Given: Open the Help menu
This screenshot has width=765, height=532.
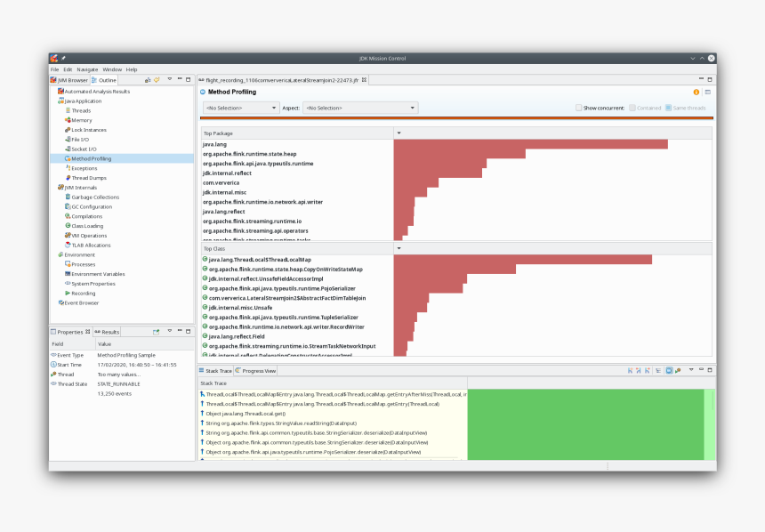Looking at the screenshot, I should pos(132,69).
